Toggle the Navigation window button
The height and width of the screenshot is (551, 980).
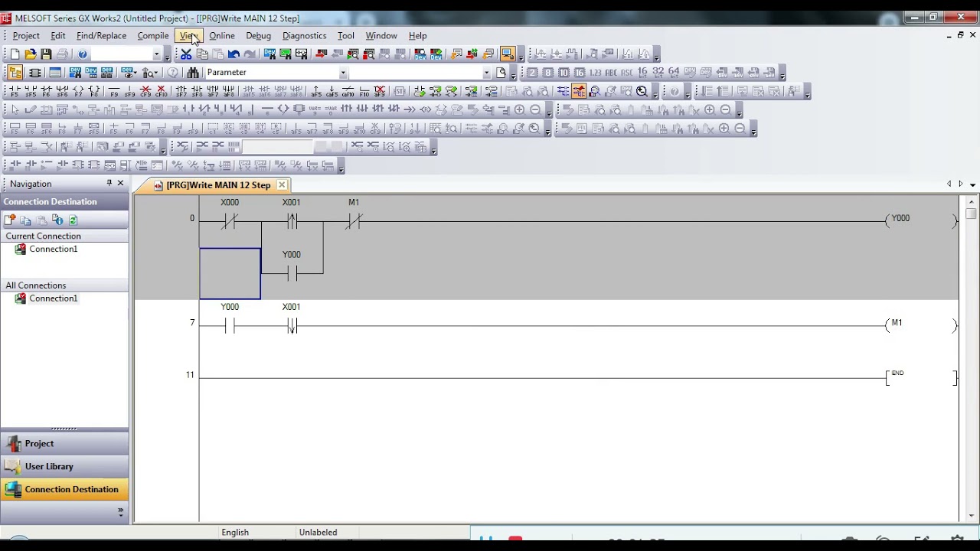[15, 72]
